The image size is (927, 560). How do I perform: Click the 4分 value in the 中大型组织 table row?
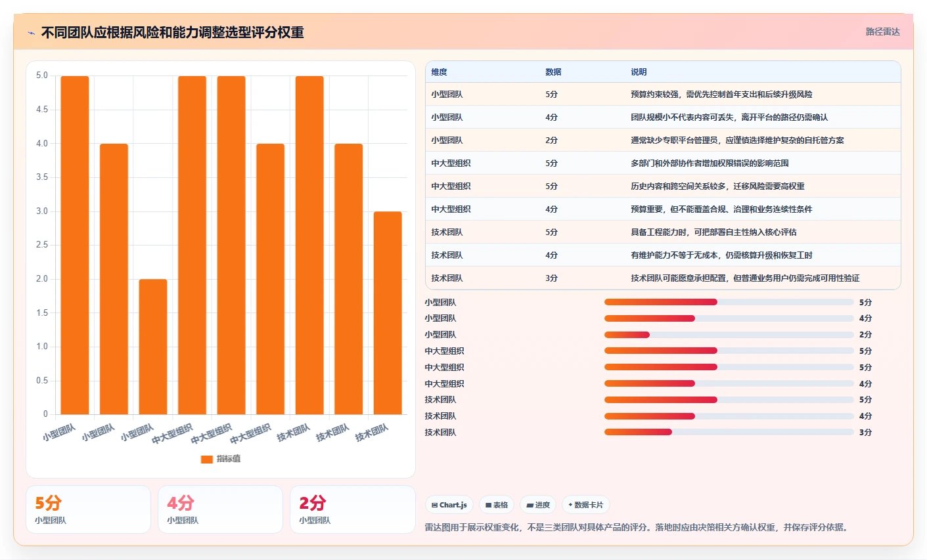(551, 209)
